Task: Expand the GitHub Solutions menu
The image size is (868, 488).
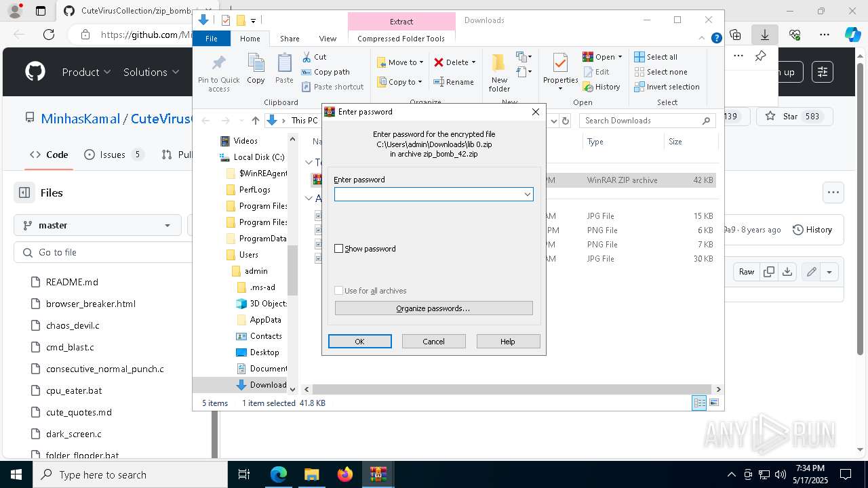Action: point(151,72)
